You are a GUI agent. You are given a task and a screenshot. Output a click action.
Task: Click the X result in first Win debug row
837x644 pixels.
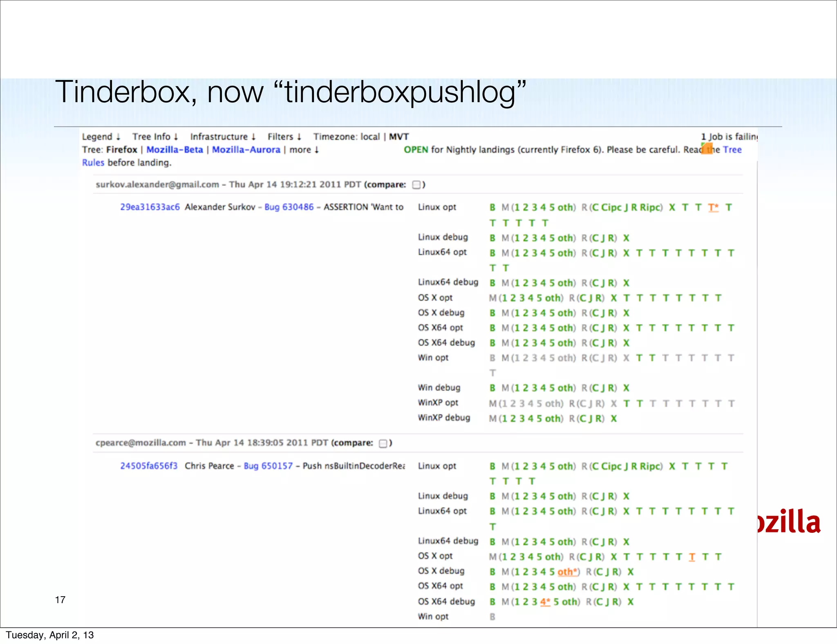tap(626, 388)
